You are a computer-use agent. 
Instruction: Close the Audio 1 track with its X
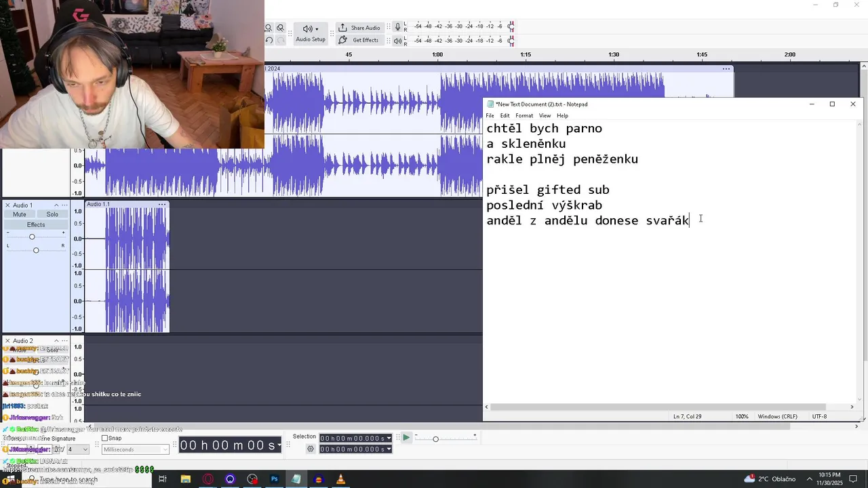tap(7, 205)
